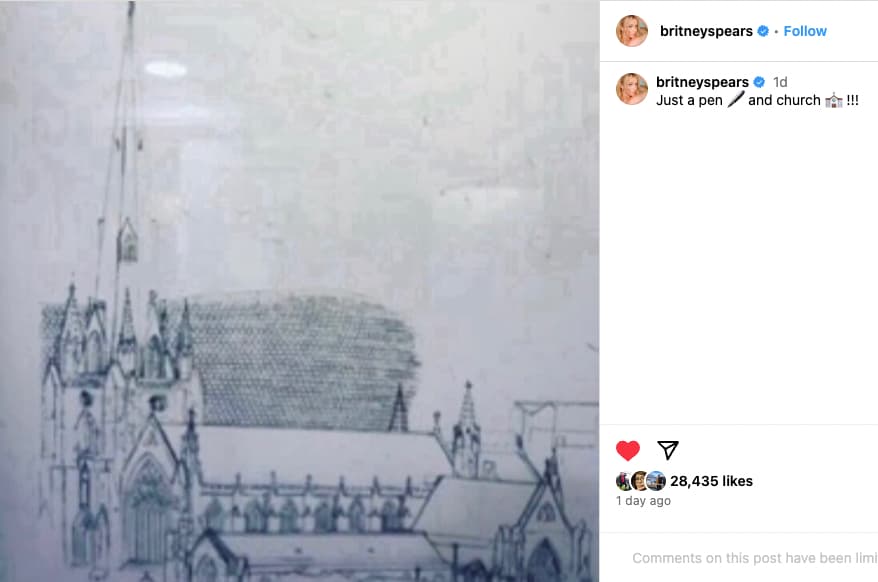Click the pen emoji in caption
Image resolution: width=878 pixels, height=582 pixels.
point(735,100)
